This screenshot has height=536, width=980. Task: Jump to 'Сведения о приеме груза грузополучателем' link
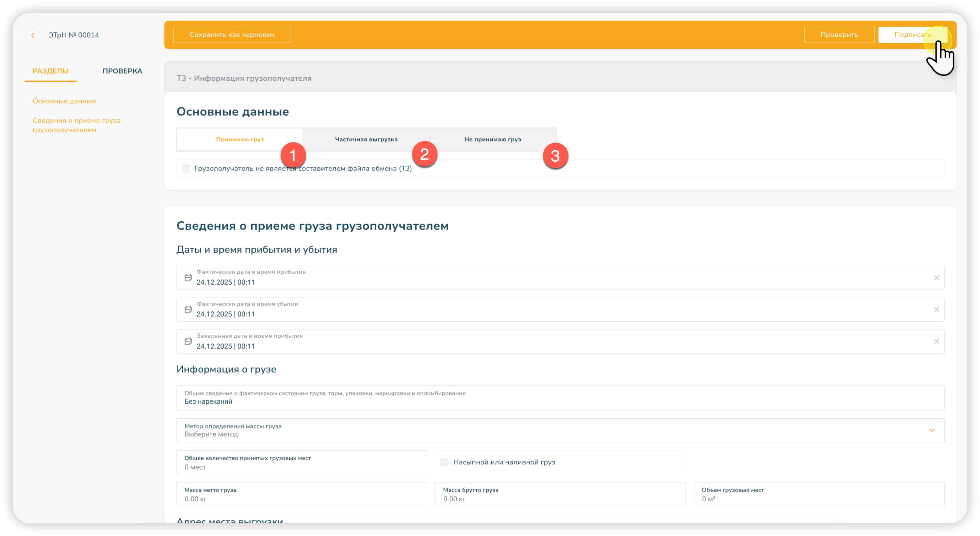point(76,125)
